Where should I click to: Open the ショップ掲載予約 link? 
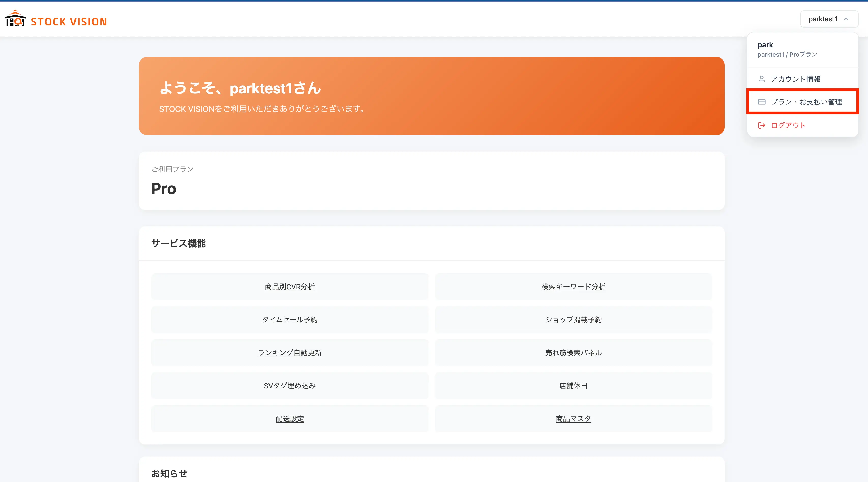[x=573, y=320]
